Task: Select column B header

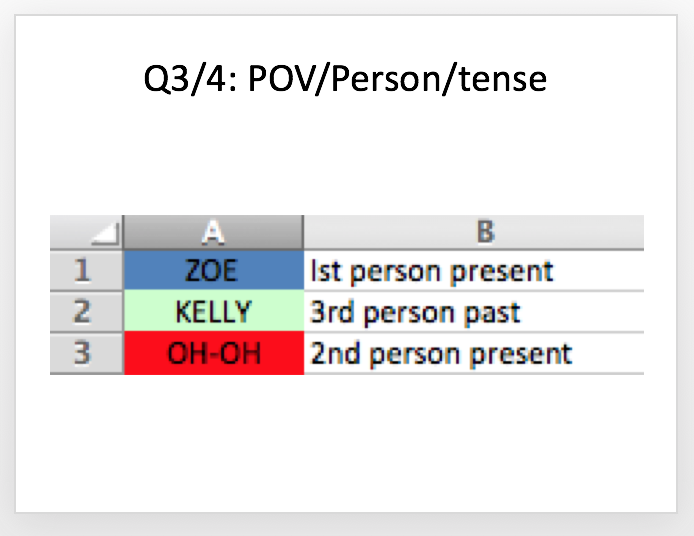Action: coord(474,232)
